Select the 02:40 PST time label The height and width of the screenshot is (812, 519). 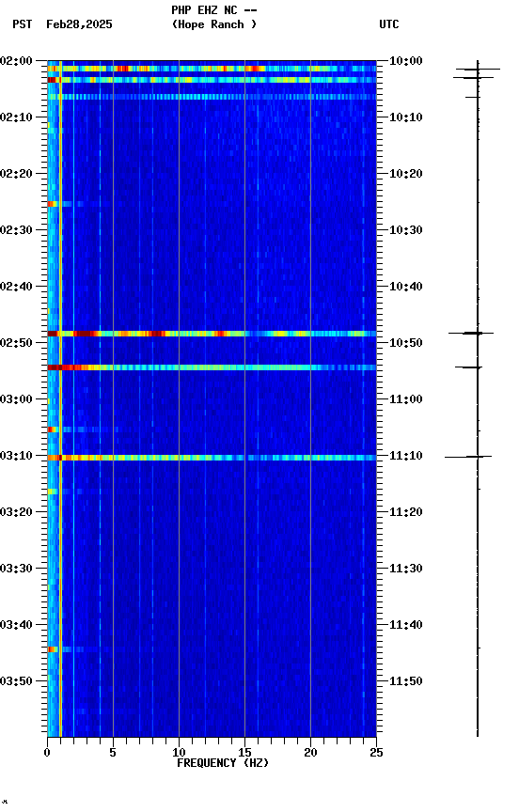tap(16, 287)
